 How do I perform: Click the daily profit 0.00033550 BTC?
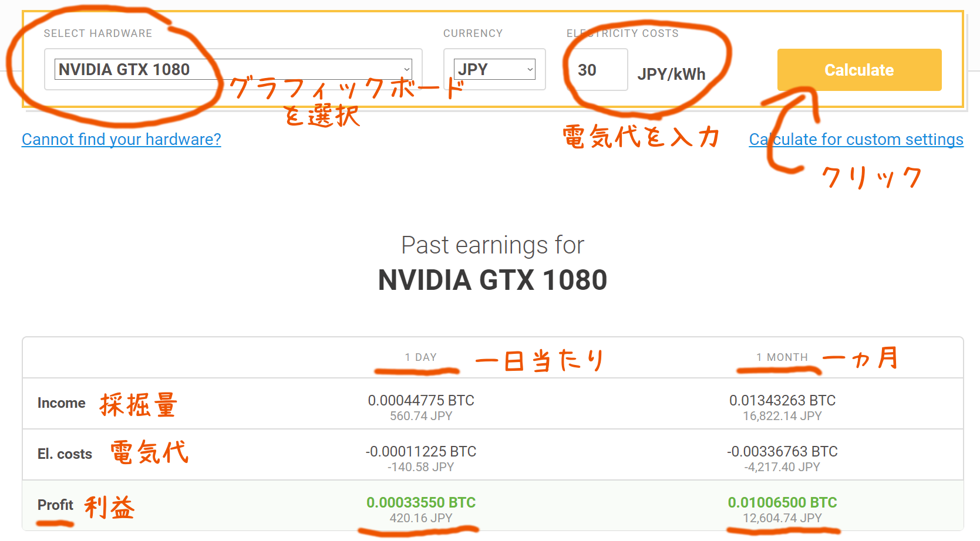[421, 502]
